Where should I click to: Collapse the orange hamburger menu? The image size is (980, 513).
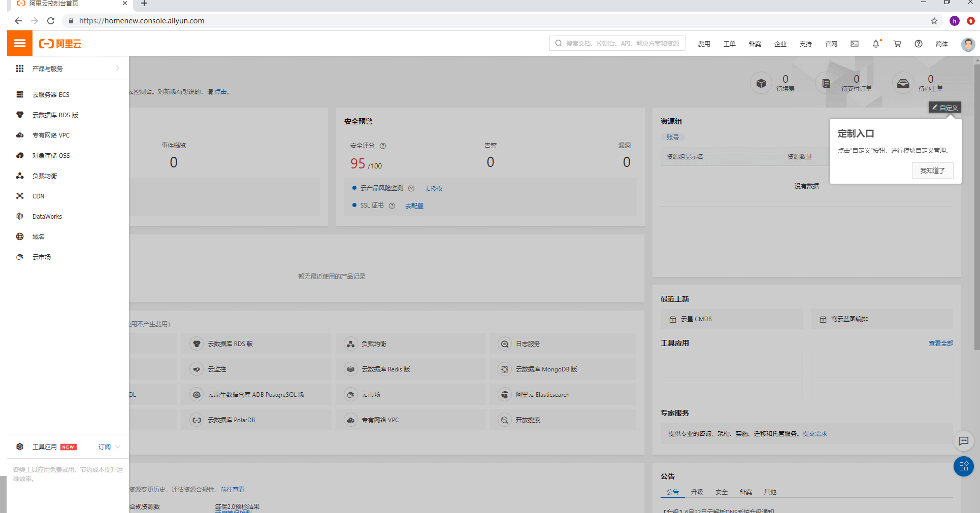pos(20,43)
